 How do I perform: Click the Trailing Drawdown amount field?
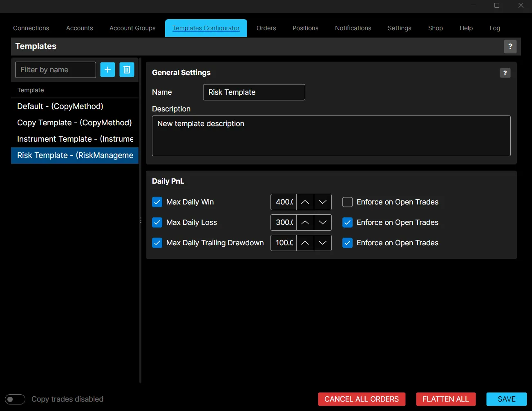coord(284,243)
